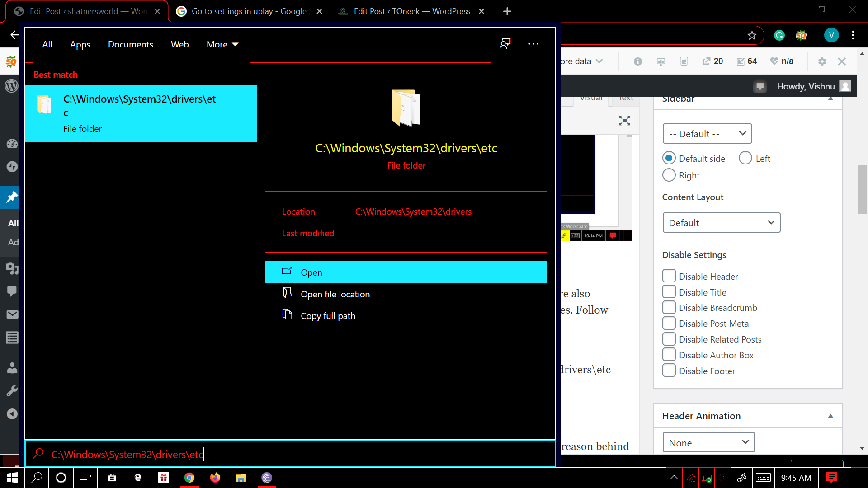Click the SEOquake extension icon
The width and height of the screenshot is (868, 488).
point(801,35)
